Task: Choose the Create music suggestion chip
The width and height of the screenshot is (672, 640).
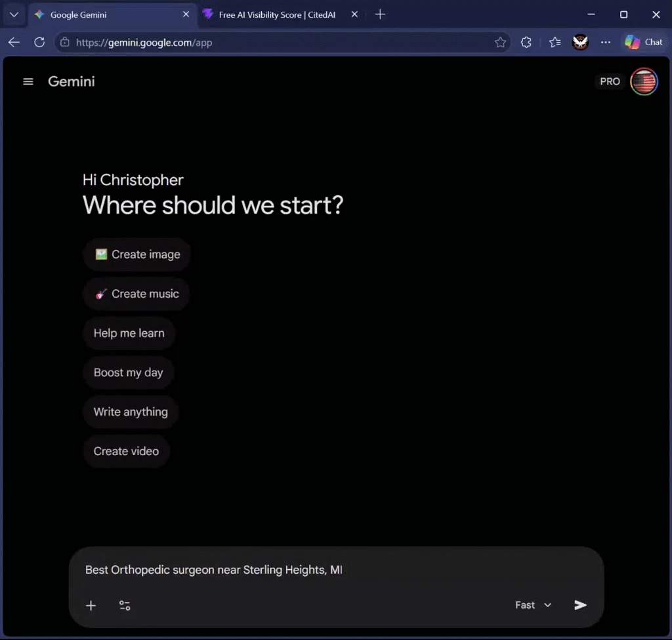Action: point(136,294)
